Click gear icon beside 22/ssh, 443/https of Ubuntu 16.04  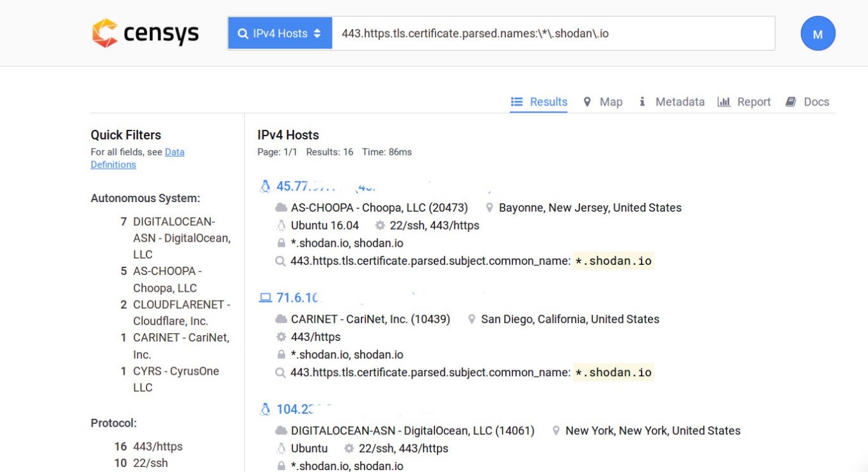380,225
